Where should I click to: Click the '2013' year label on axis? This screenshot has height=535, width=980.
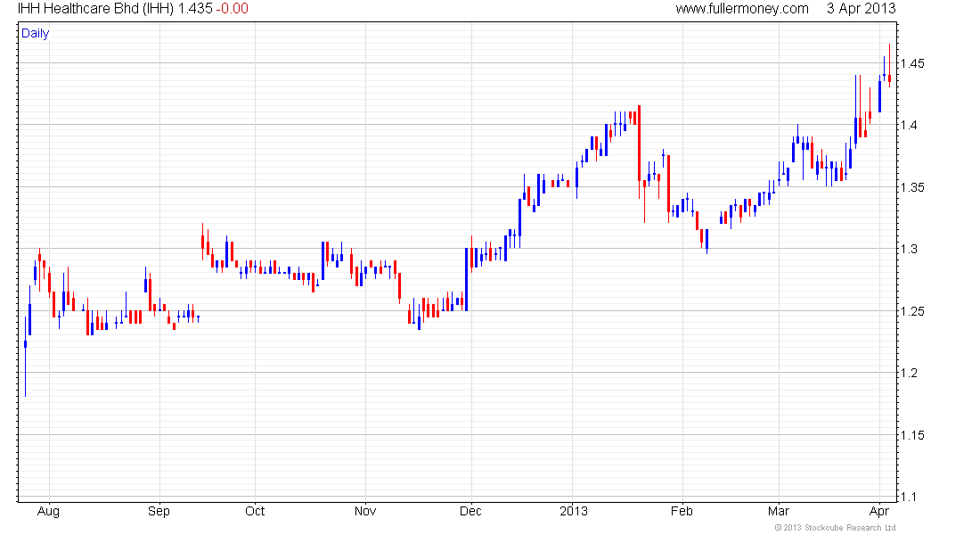click(x=574, y=511)
